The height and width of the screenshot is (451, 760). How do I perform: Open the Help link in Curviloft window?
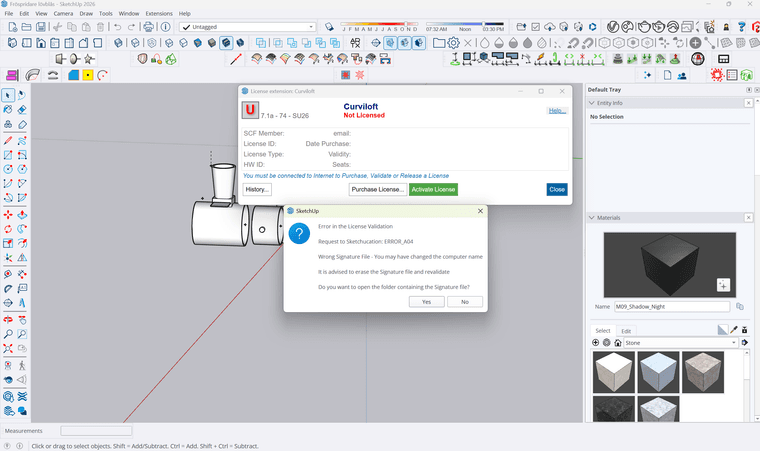tap(556, 110)
